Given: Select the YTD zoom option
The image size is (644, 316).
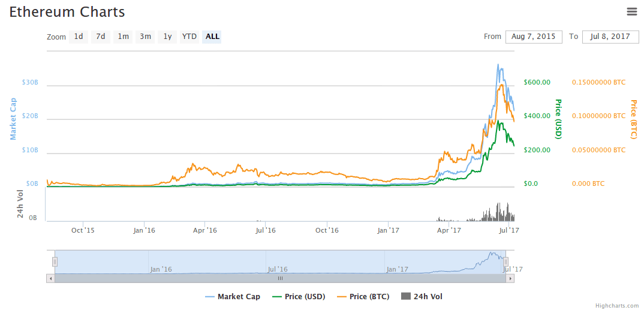Looking at the screenshot, I should point(189,37).
